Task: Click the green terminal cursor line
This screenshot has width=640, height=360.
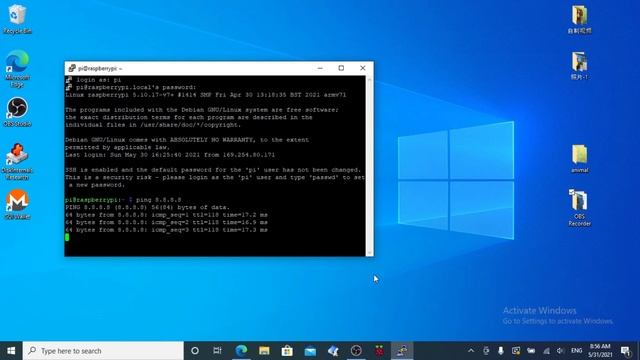Action: [67, 237]
